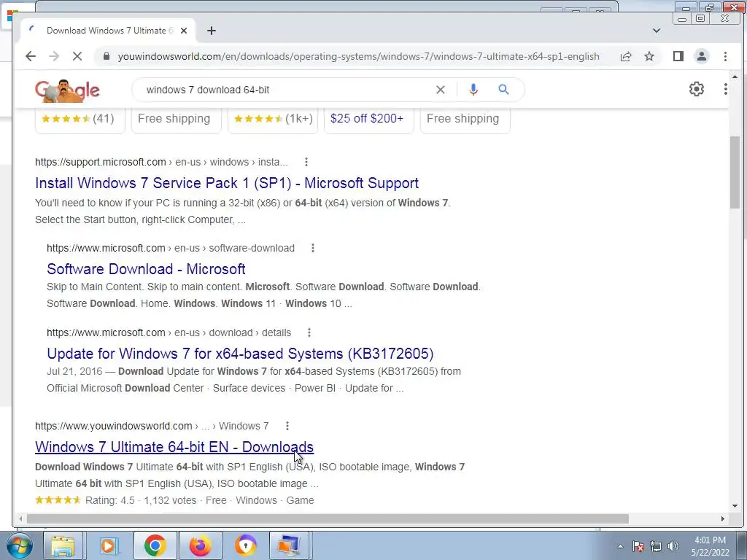Open the Windows Start menu
This screenshot has width=747, height=560.
point(19,545)
